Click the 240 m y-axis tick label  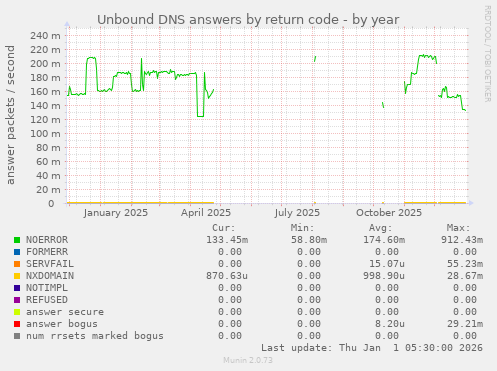tap(45, 35)
